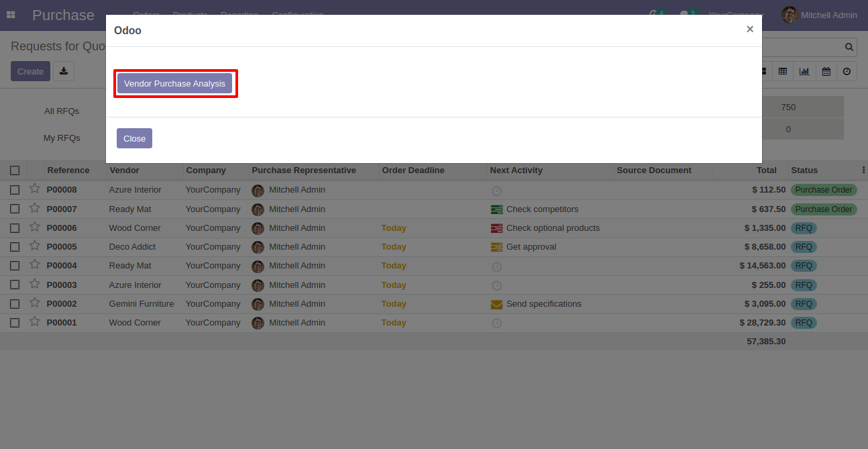The width and height of the screenshot is (868, 449).
Task: Open the activities clock icon with badge 4
Action: [x=655, y=15]
